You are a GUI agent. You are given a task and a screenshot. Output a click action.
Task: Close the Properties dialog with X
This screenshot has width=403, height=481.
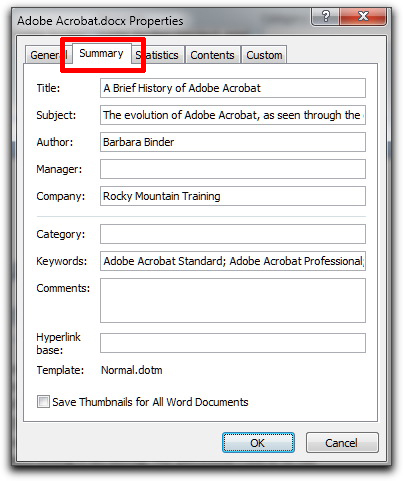pos(363,16)
